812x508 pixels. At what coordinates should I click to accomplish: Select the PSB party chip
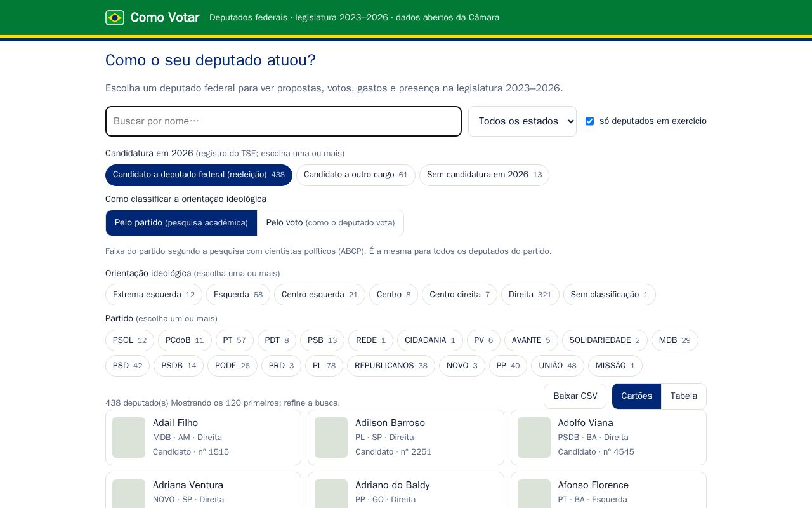[x=322, y=340]
